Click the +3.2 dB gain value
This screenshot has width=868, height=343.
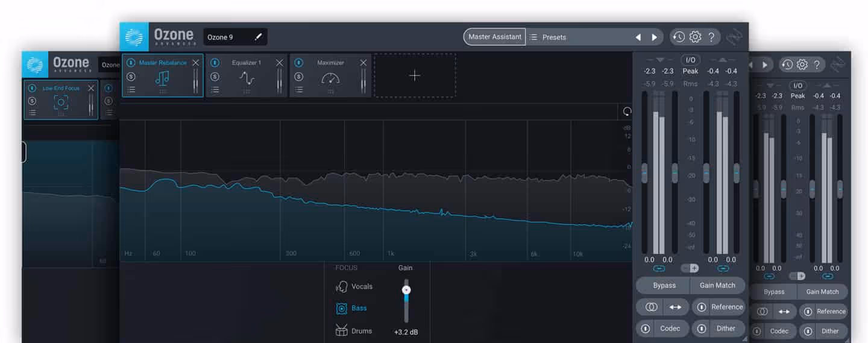(406, 332)
